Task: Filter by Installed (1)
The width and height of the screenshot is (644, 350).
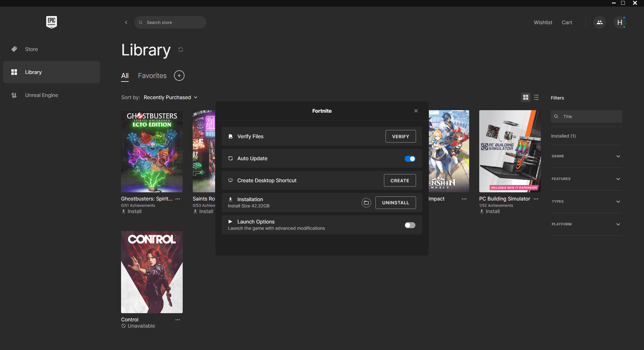Action: pyautogui.click(x=563, y=136)
